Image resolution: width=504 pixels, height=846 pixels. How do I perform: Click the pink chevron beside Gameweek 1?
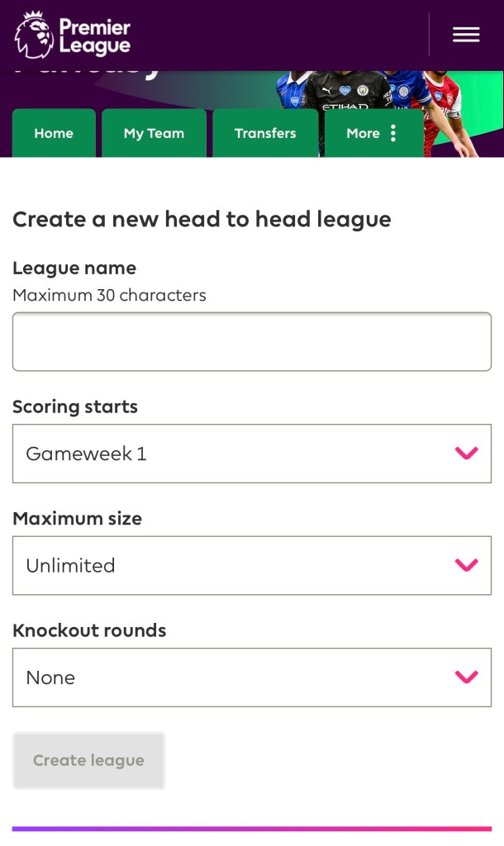(x=467, y=453)
